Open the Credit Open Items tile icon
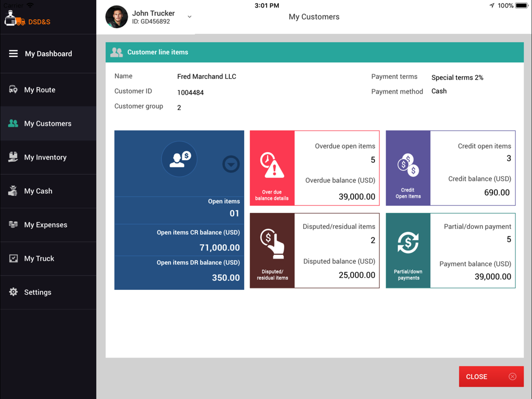This screenshot has width=532, height=399. pos(408,164)
